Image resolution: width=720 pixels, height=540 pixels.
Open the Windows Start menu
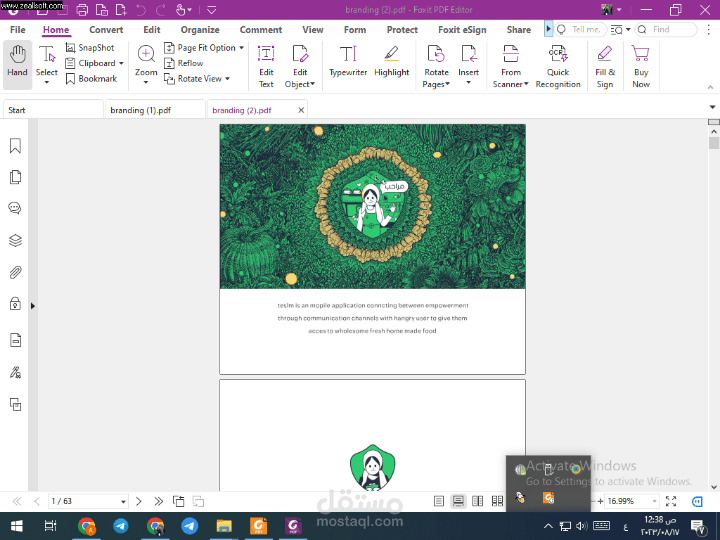point(17,526)
